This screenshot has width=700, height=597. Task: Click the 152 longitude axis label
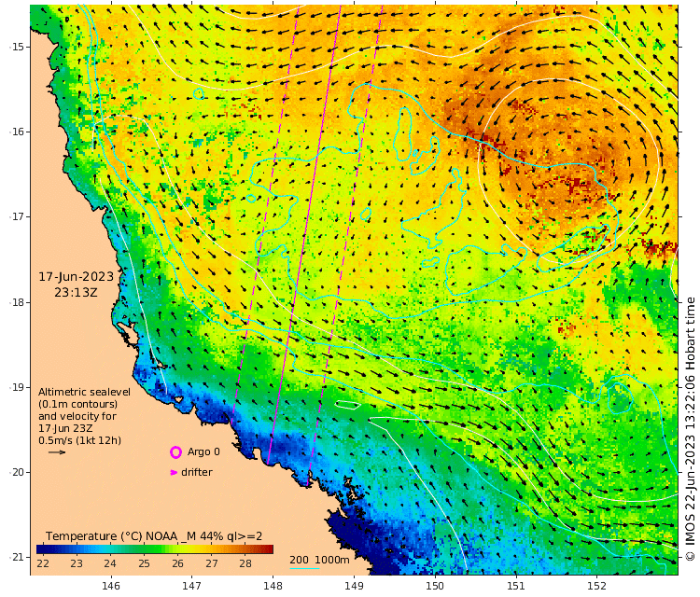coord(597,586)
